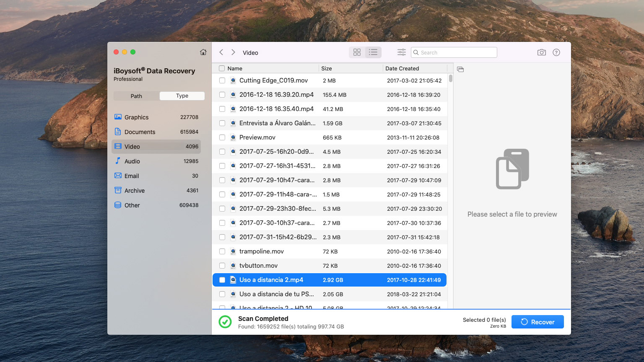Select file 2017-07-30-10h37-cara...

tap(330, 223)
